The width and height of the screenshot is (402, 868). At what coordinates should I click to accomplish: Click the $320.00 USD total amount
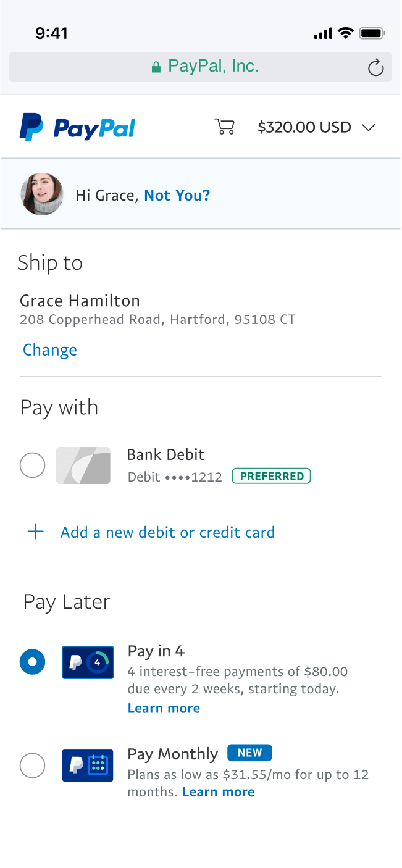pos(304,127)
